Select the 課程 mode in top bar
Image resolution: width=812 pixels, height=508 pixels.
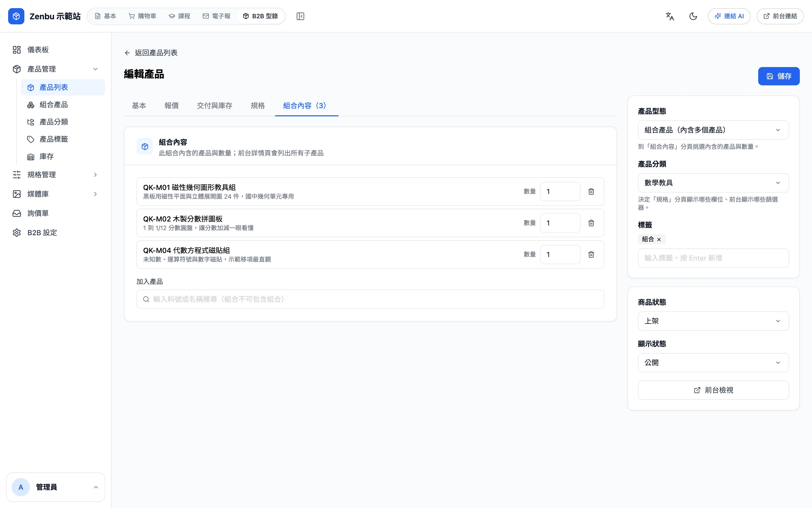[179, 16]
